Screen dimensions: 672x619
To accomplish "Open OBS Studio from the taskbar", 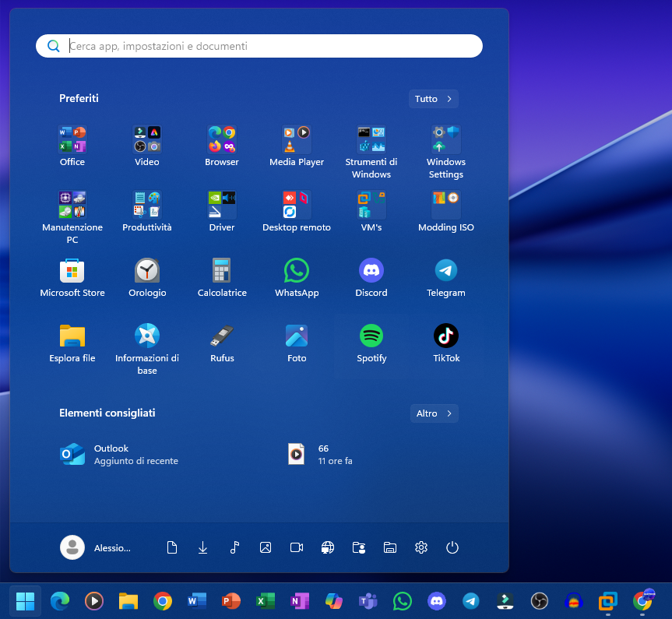I will click(540, 601).
